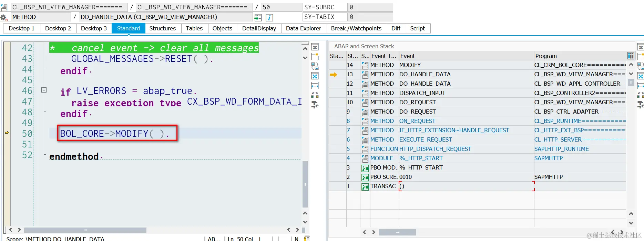Click the SY-SUBRC value field
Screen dimensions: 644x241
(x=370, y=7)
